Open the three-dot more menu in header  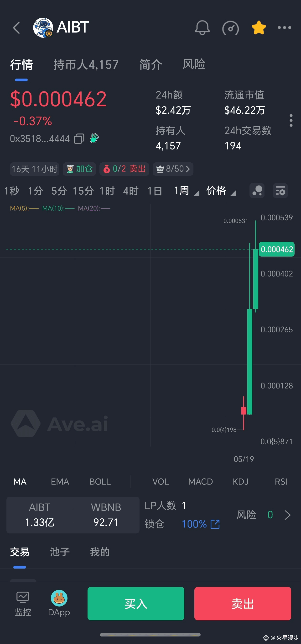point(285,27)
